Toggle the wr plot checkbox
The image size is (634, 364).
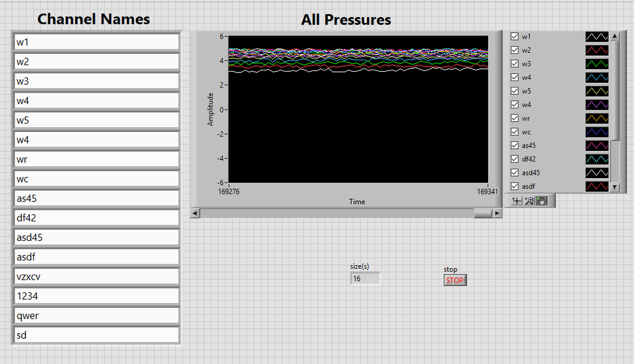point(514,118)
